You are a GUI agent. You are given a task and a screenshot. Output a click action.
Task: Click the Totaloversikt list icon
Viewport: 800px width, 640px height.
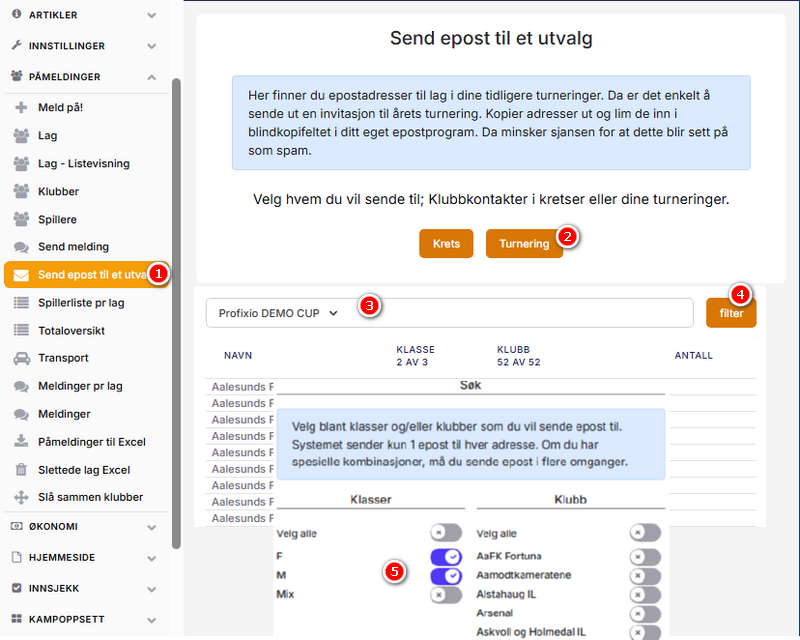click(x=21, y=330)
